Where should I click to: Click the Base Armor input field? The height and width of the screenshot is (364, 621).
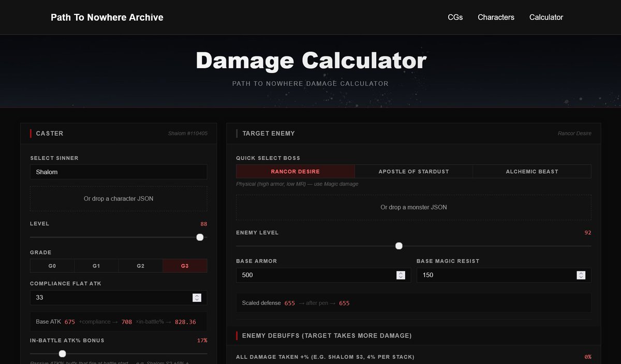[323, 275]
